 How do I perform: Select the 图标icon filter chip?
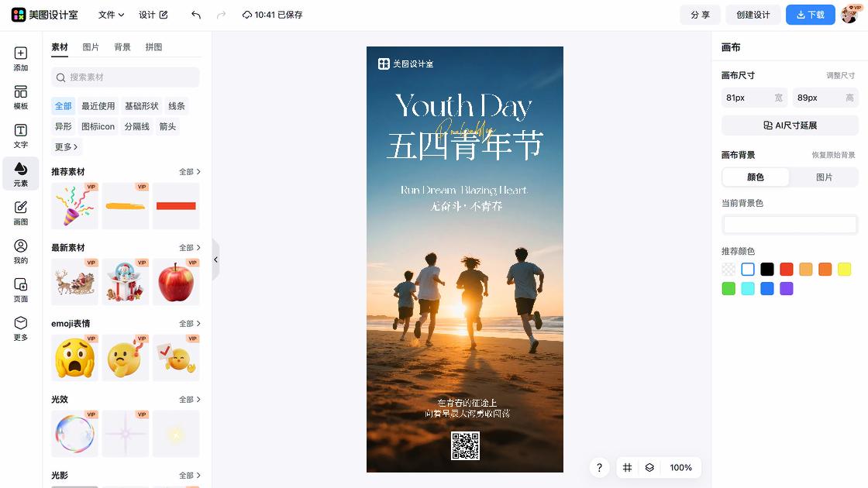pos(98,126)
